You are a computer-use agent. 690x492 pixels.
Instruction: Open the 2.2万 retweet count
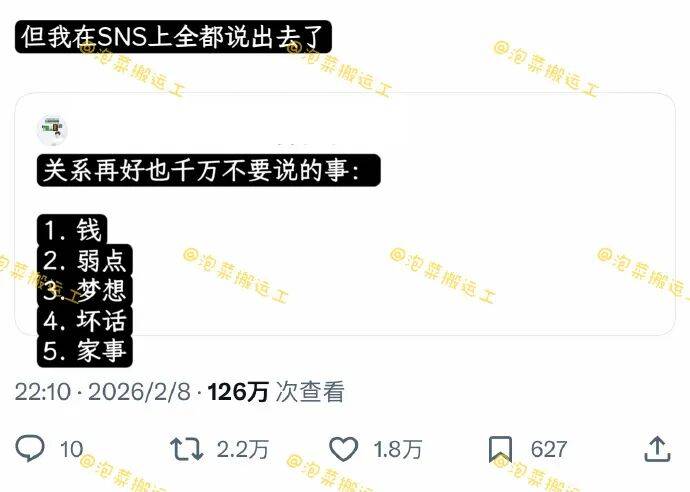tap(242, 449)
